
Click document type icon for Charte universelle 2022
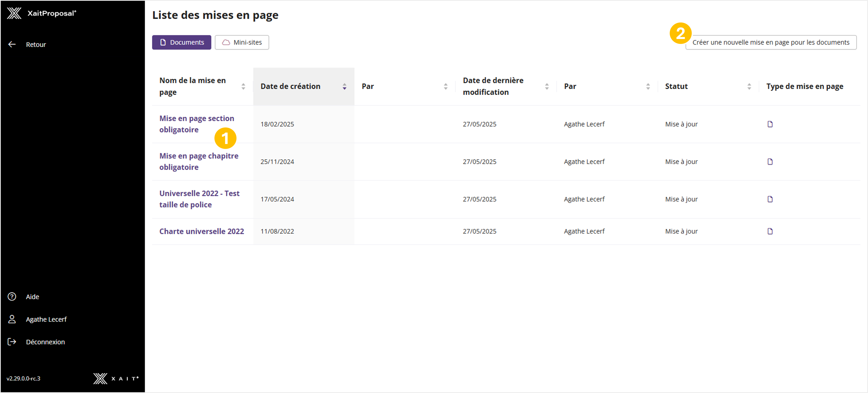pyautogui.click(x=770, y=231)
